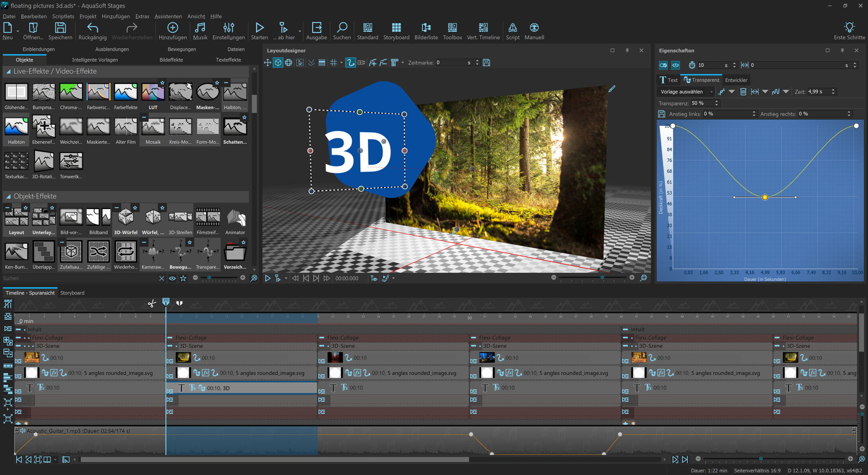This screenshot has height=475, width=868.
Task: Collapse the Live-Effekte / Video-Effekte section
Action: 8,72
